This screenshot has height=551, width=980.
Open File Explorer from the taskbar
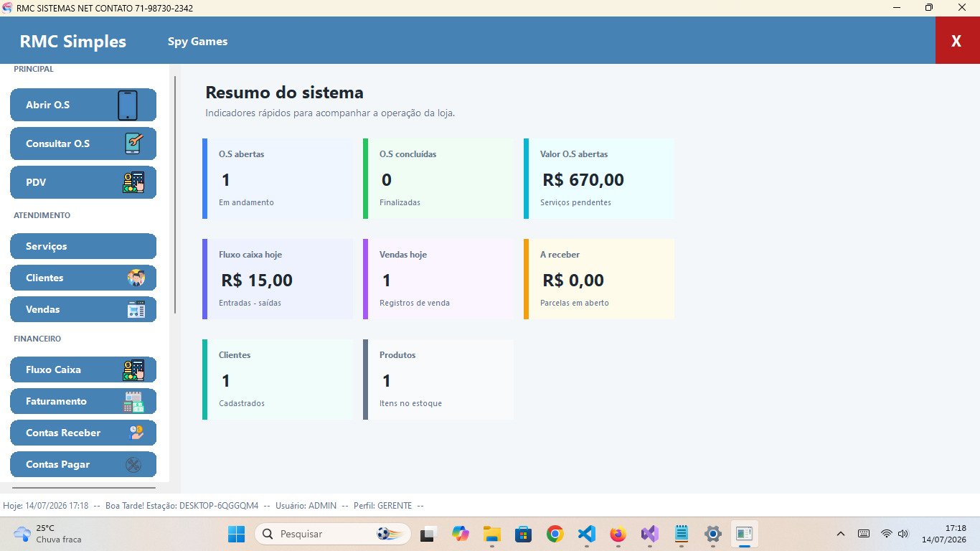tap(491, 534)
